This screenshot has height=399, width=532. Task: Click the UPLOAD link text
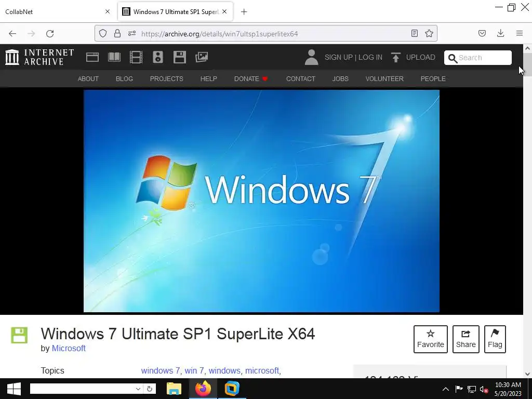point(420,57)
